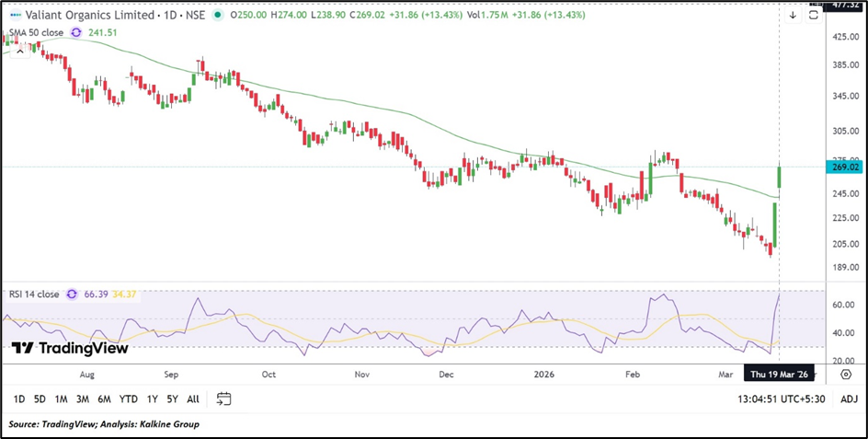Click the TradingView logo
Image resolution: width=868 pixels, height=439 pixels.
[x=70, y=348]
